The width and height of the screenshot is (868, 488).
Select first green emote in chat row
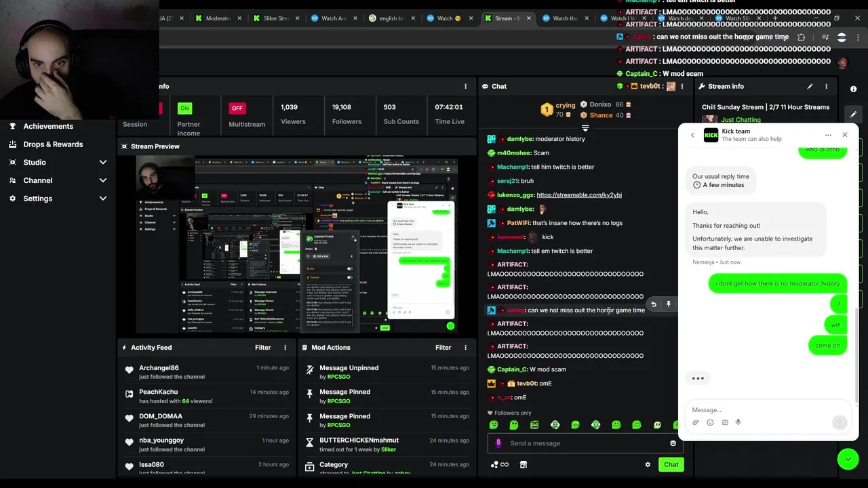tap(494, 425)
